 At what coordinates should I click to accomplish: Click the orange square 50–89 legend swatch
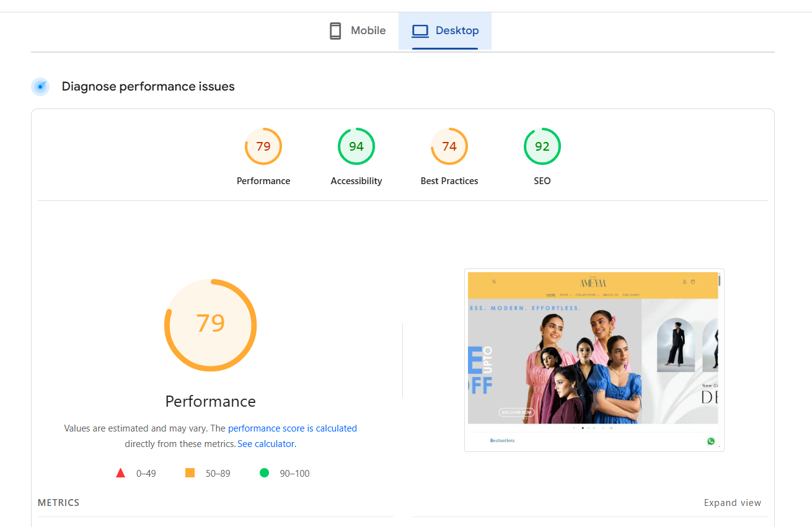pyautogui.click(x=190, y=473)
